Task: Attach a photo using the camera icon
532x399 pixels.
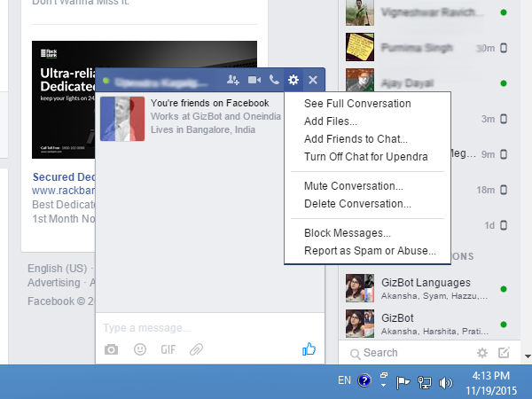Action: click(x=111, y=349)
